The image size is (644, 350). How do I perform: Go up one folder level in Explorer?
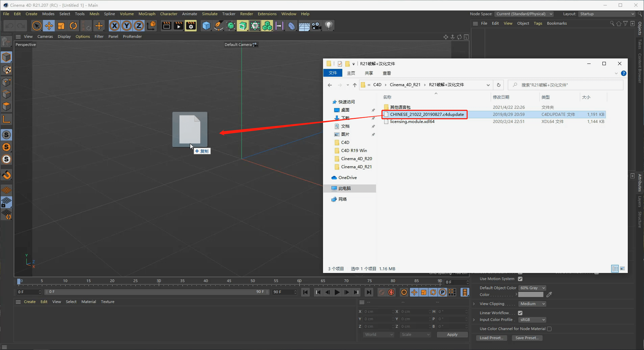pyautogui.click(x=354, y=85)
